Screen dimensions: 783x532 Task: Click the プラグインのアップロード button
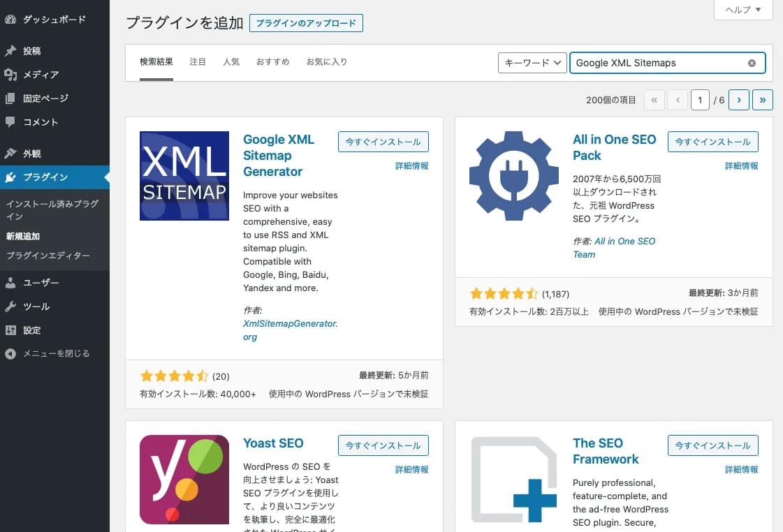306,23
